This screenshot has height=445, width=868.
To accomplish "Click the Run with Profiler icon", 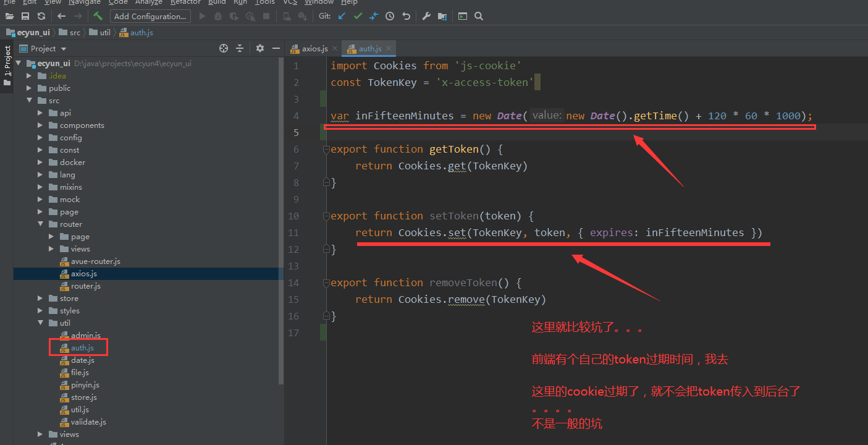I will [x=250, y=16].
